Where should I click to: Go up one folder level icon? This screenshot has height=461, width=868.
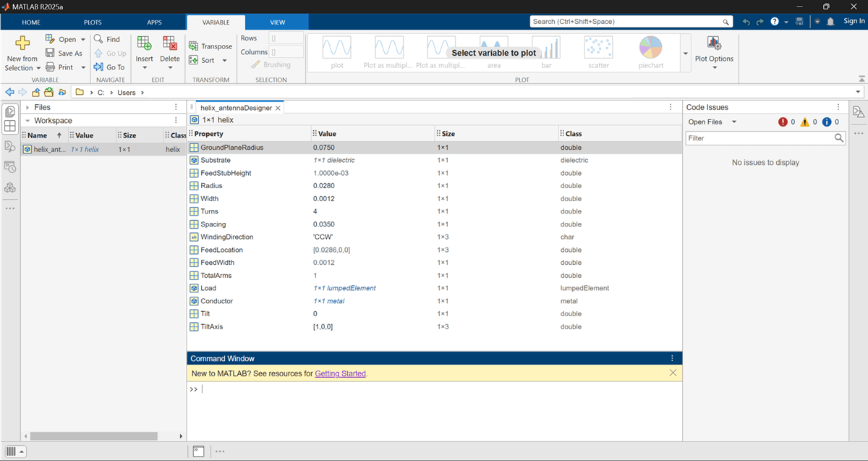click(35, 92)
